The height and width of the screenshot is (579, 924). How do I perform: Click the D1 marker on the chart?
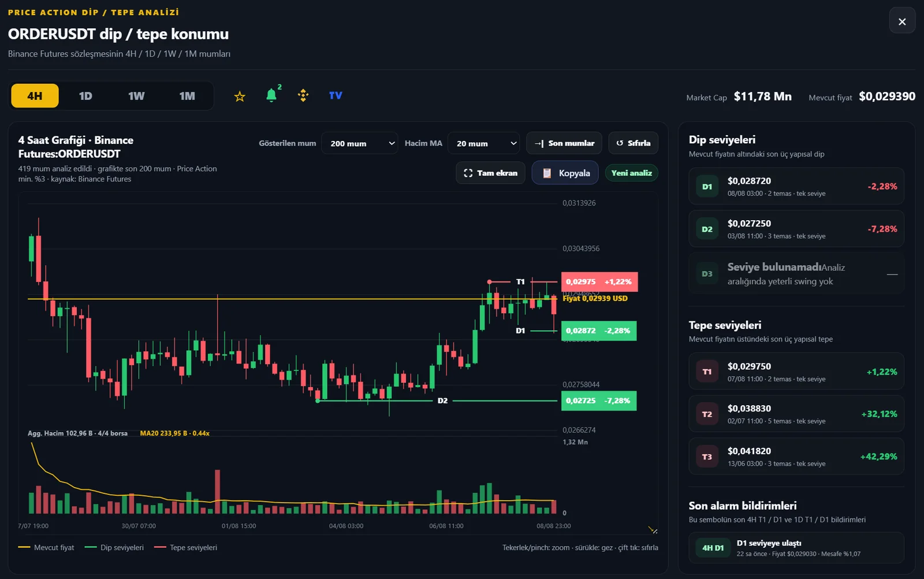[520, 331]
